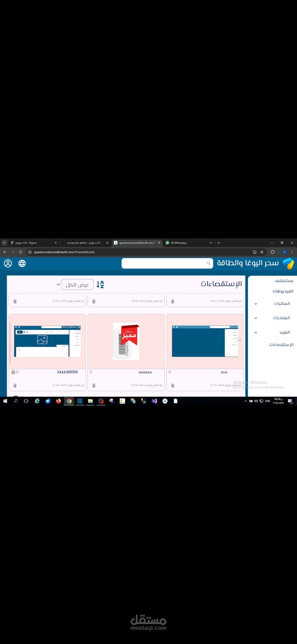Reload the page

pyautogui.click(x=20, y=252)
